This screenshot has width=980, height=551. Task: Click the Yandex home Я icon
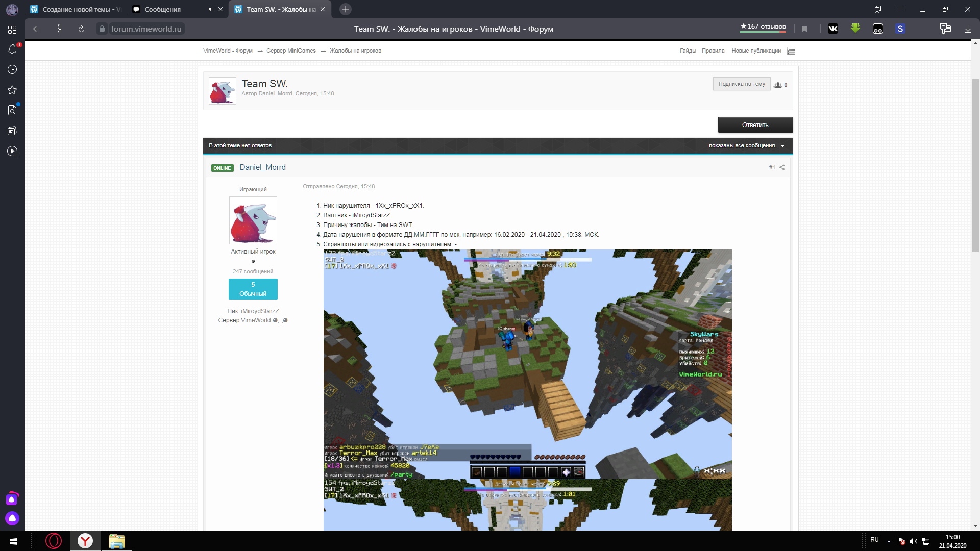(60, 29)
